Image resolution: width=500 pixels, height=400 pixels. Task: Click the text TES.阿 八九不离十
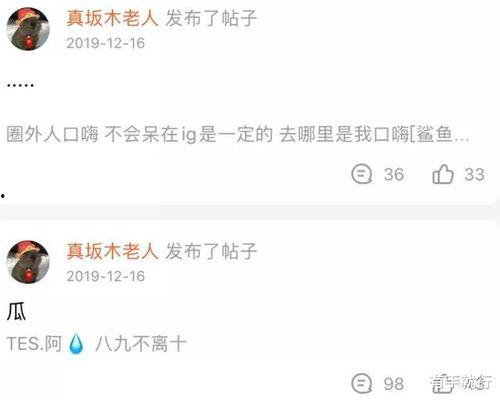tap(96, 344)
